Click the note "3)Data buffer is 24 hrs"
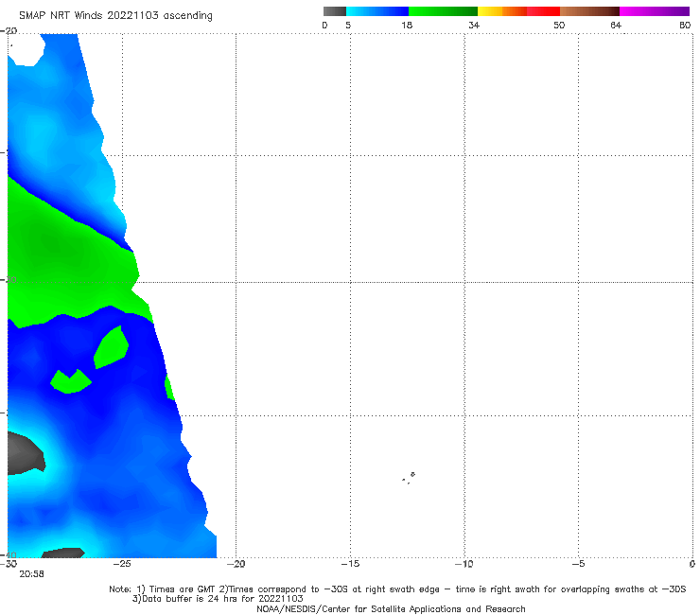 click(x=218, y=599)
